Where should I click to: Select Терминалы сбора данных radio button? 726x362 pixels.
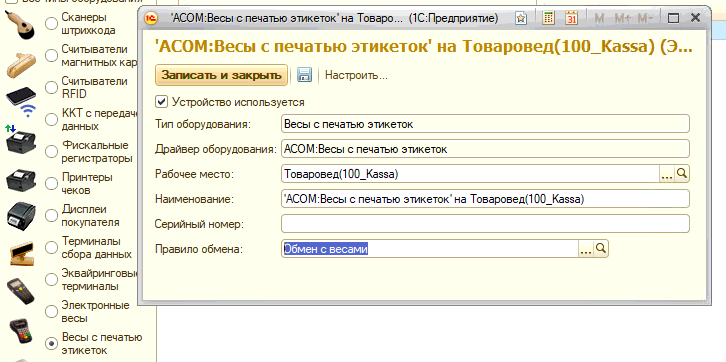click(x=51, y=247)
